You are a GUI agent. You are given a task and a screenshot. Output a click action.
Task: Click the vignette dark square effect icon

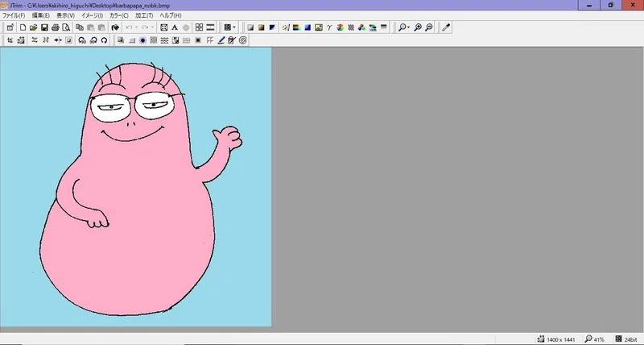coord(198,40)
